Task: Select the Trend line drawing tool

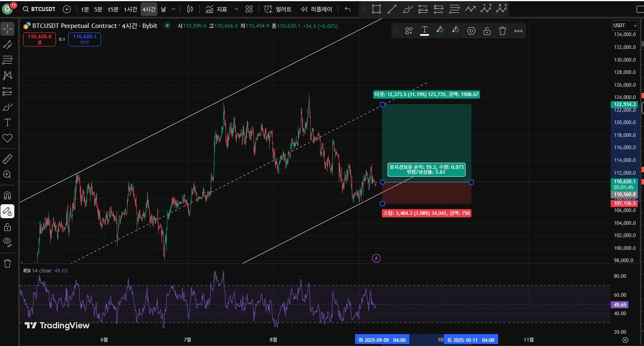Action: (7, 44)
